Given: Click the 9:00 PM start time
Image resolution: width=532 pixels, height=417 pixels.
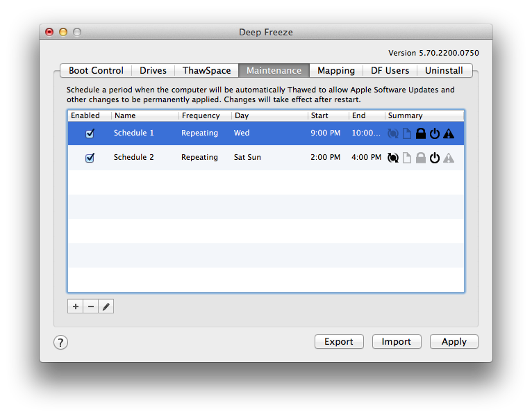Looking at the screenshot, I should 325,133.
